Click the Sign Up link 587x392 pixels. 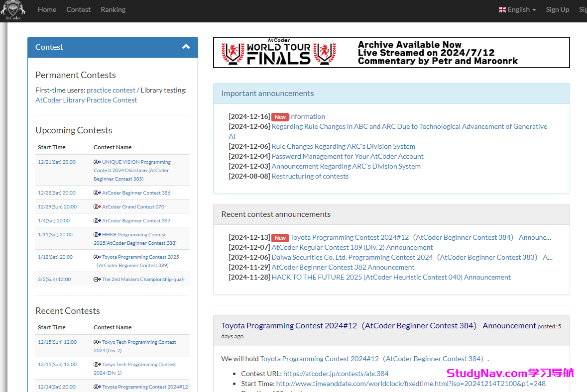(x=557, y=10)
